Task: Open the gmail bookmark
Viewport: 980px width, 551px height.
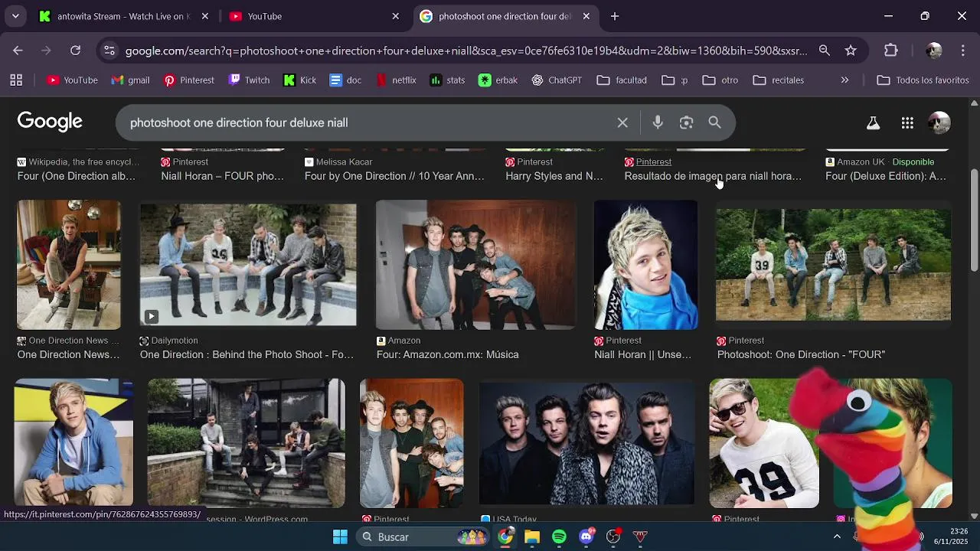Action: (x=130, y=80)
